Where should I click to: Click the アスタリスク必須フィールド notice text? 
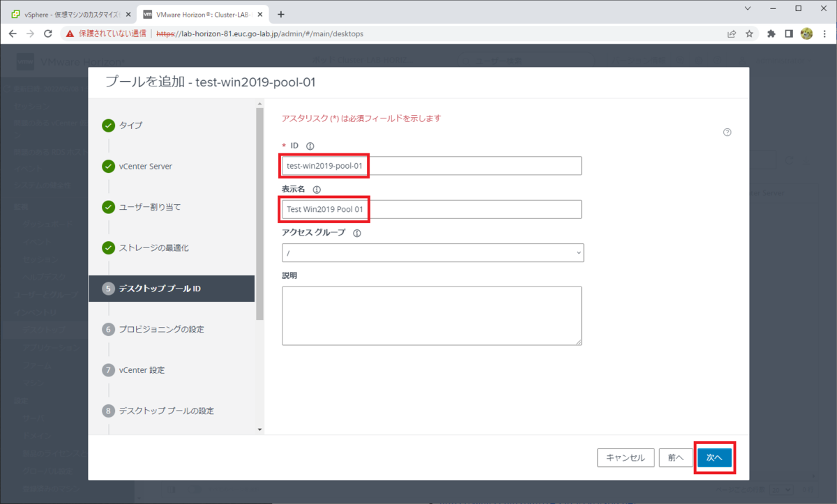pos(361,119)
